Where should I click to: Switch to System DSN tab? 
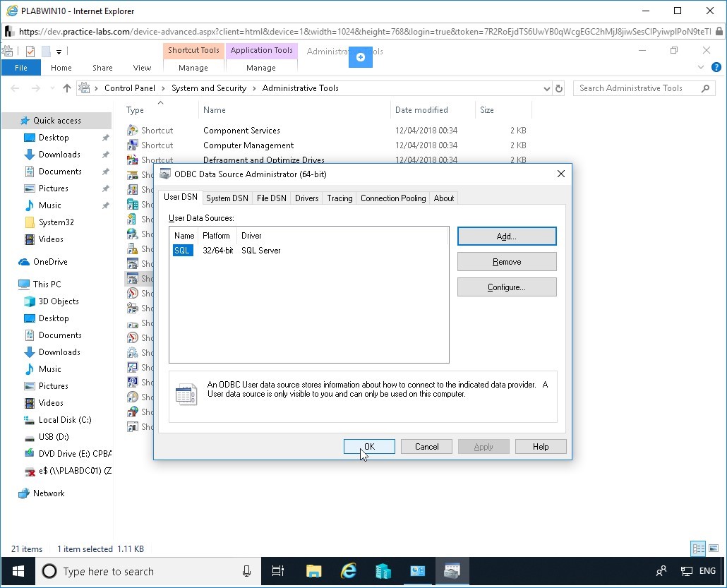pos(227,198)
